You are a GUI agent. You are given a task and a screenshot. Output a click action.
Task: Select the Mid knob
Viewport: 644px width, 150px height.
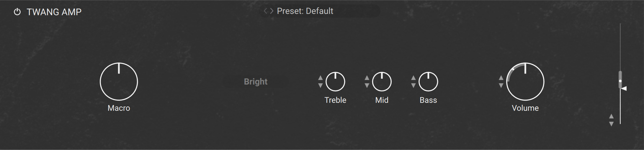point(382,82)
